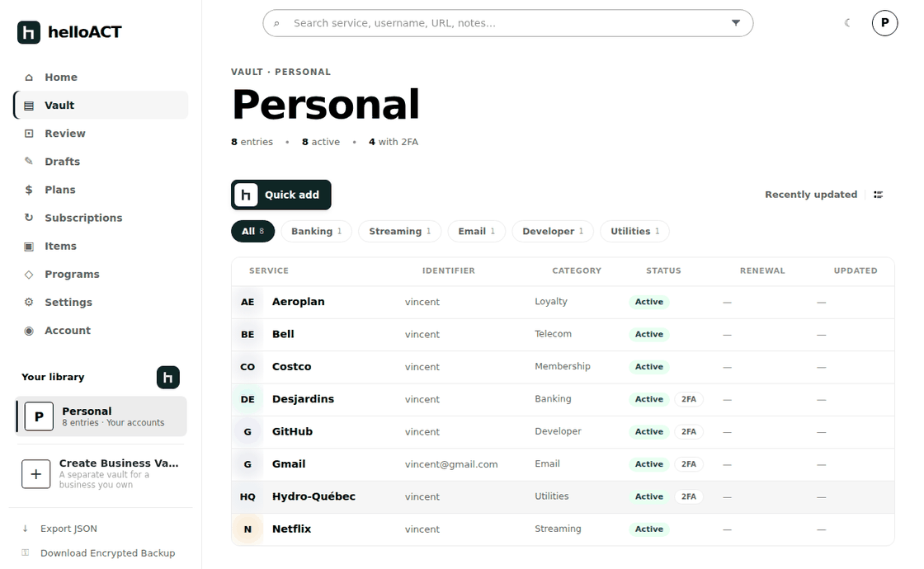Click the Download Encrypted Backup icon
This screenshot has height=569, width=924.
pos(26,553)
